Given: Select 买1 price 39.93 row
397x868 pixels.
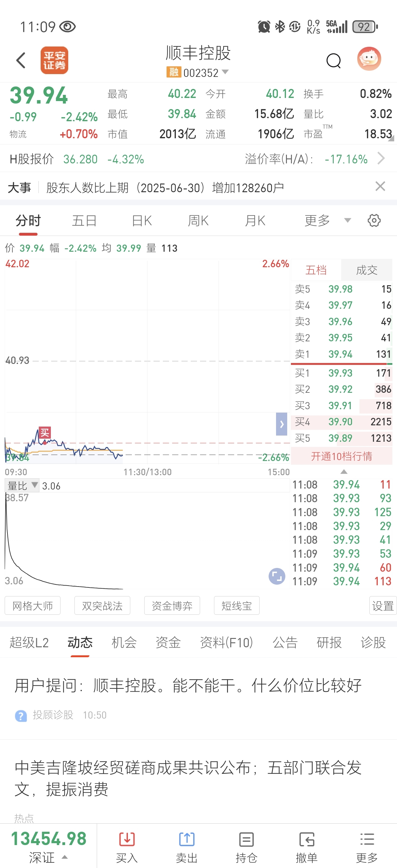Looking at the screenshot, I should click(x=341, y=373).
